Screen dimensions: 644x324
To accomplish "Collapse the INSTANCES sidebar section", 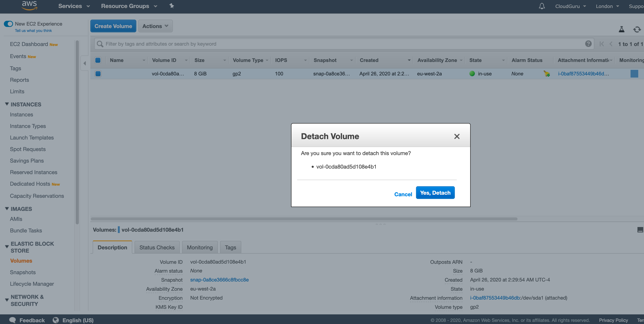I will point(7,104).
